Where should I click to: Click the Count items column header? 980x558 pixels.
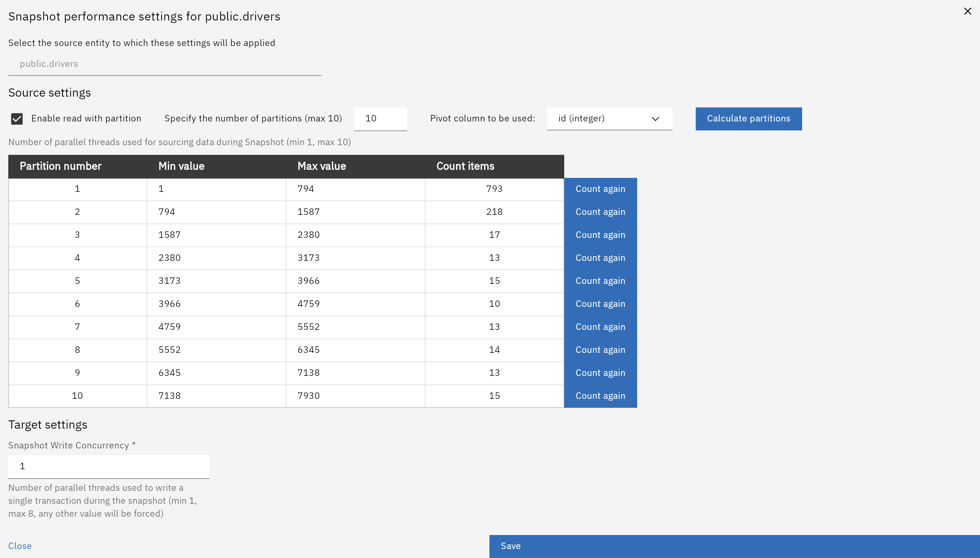pyautogui.click(x=465, y=166)
